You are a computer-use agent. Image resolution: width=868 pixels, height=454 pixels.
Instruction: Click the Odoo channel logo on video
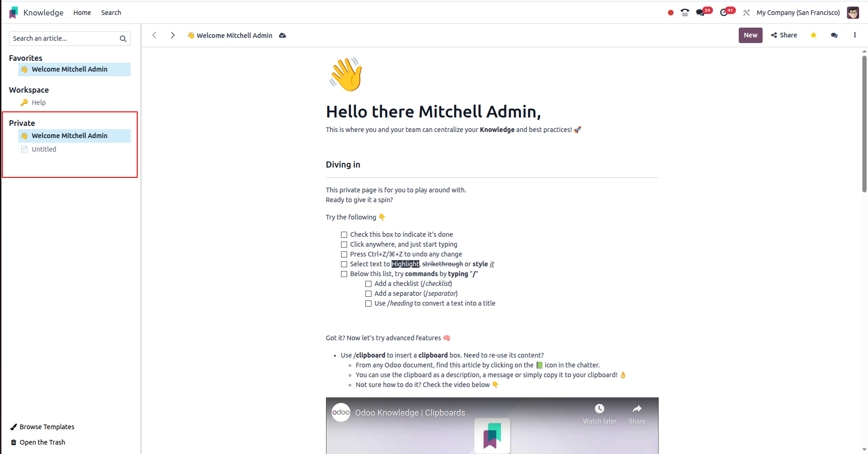[341, 412]
